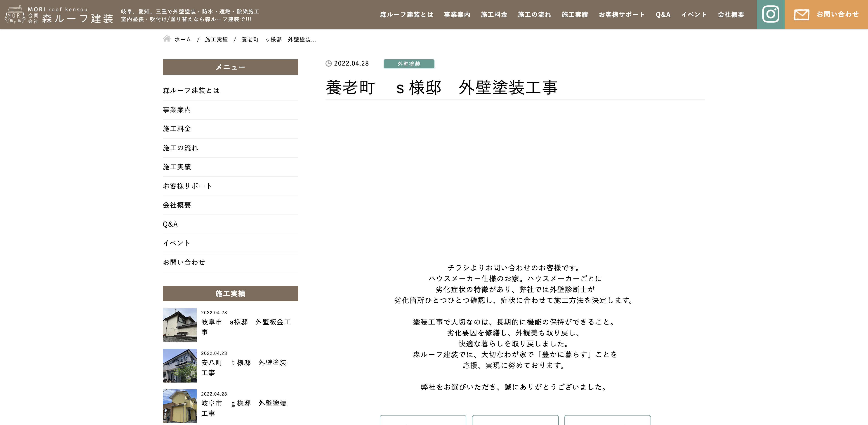Open the 安八町 t様邸 thumbnail image
The height and width of the screenshot is (425, 868).
pos(180,365)
